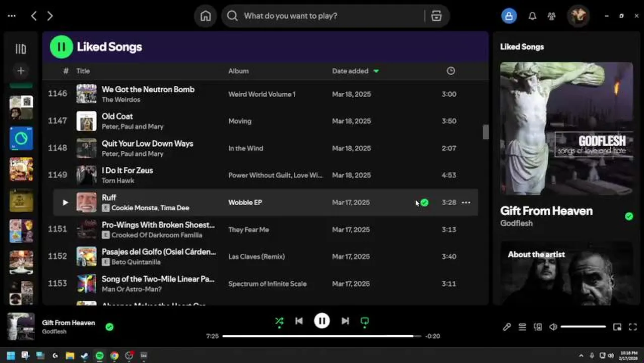This screenshot has height=363, width=644.
Task: Click the now playing cover in the player bar
Action: 21,327
